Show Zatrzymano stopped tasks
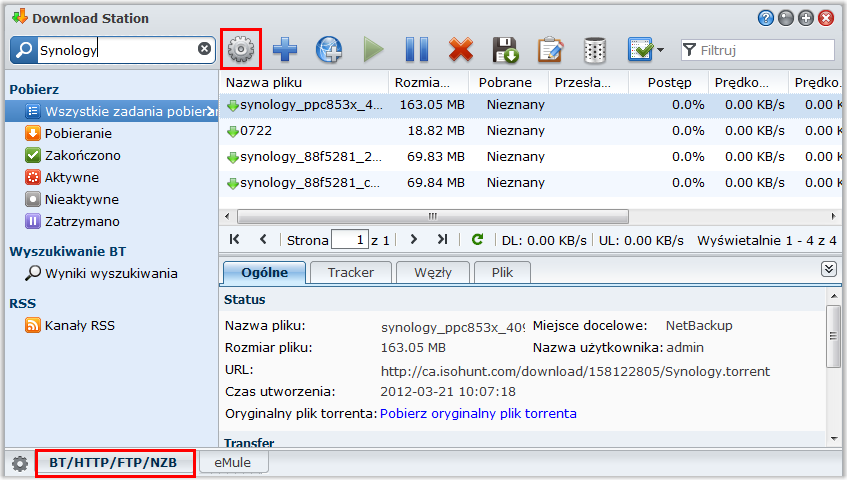Image resolution: width=847 pixels, height=480 pixels. (82, 222)
